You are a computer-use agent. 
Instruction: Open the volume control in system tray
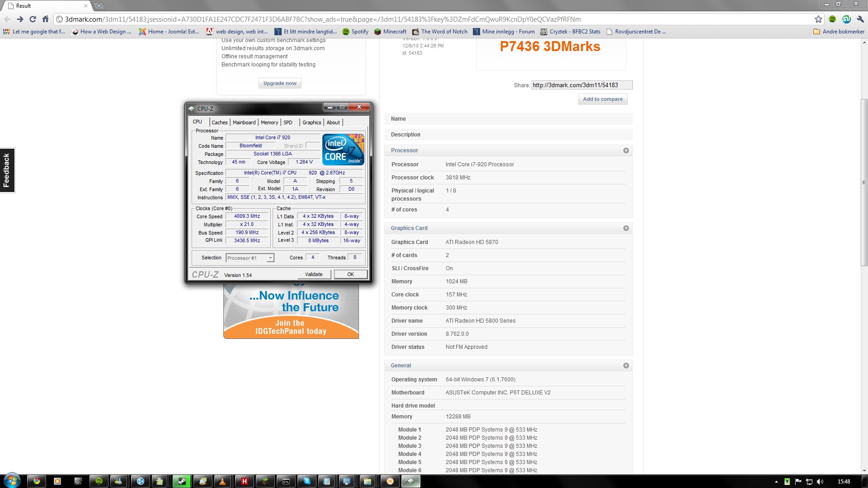click(x=820, y=482)
